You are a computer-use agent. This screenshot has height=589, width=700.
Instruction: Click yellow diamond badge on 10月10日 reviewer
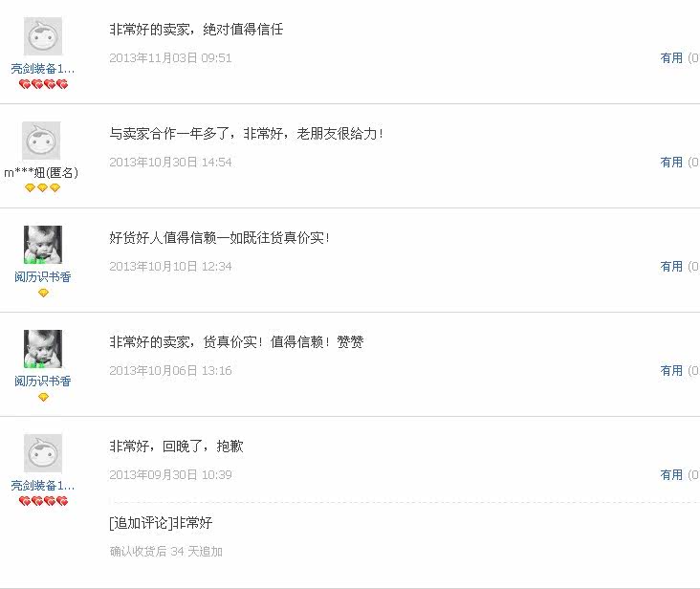(x=43, y=293)
